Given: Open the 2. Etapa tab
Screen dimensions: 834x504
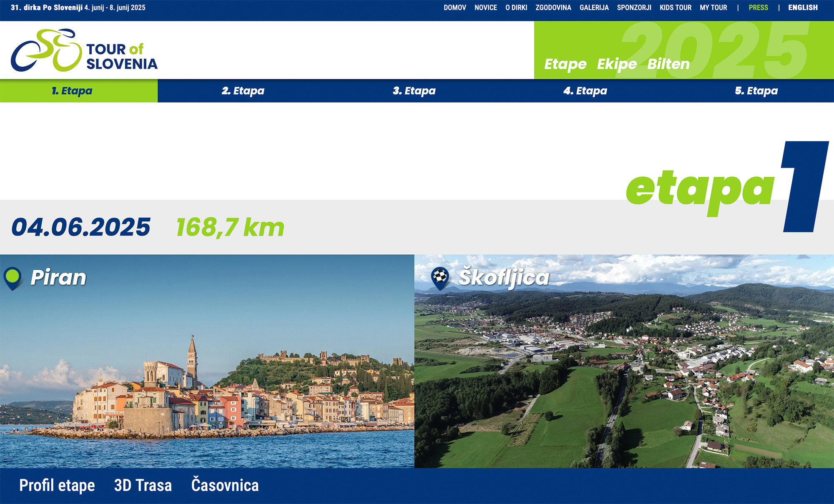Looking at the screenshot, I should click(243, 91).
